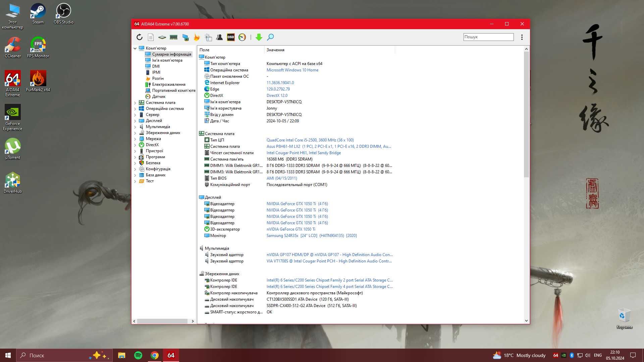The image size is (644, 362).
Task: Select GeForce Experience desktop icon
Action: [x=13, y=117]
